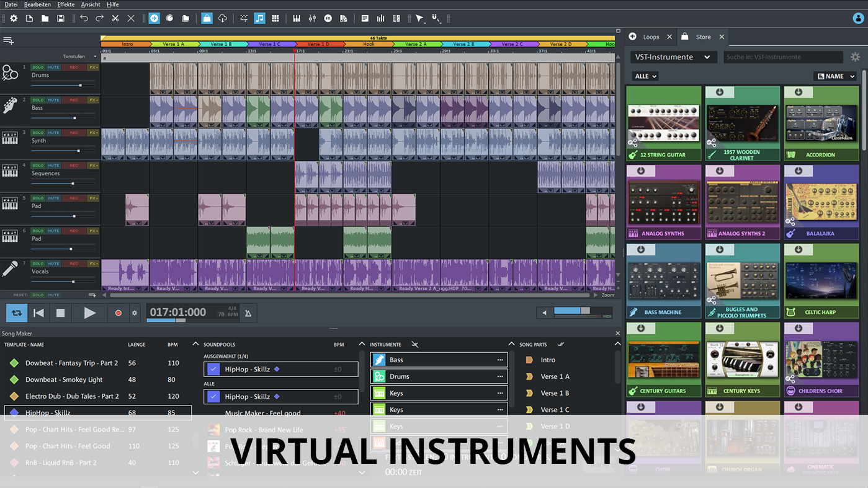This screenshot has height=488, width=868.
Task: Toggle loop playback mode in the transport
Action: click(x=17, y=313)
